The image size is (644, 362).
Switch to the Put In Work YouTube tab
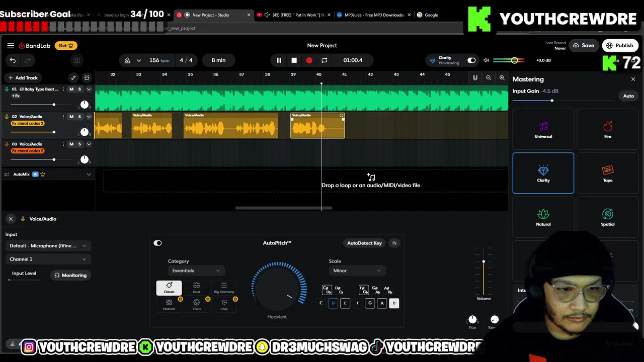pyautogui.click(x=294, y=15)
